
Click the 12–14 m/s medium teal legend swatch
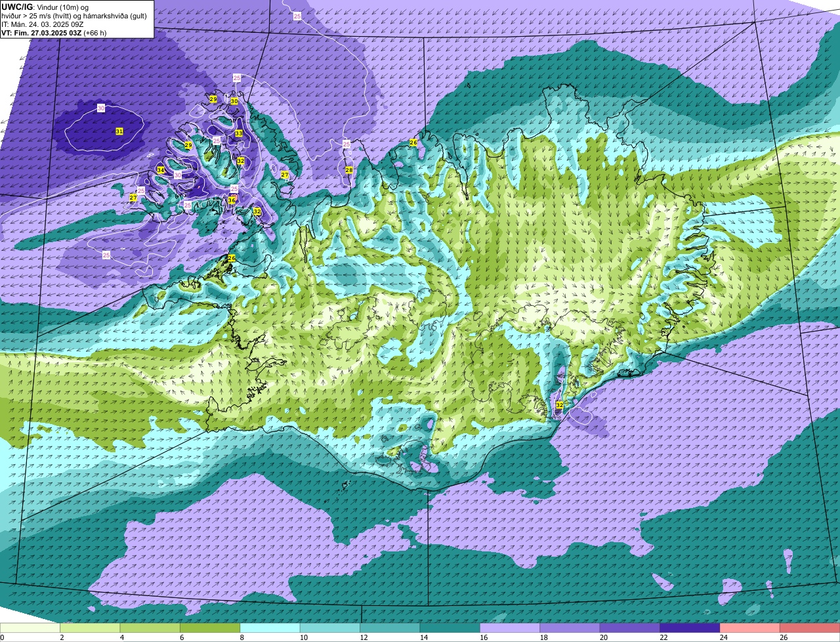[390, 628]
